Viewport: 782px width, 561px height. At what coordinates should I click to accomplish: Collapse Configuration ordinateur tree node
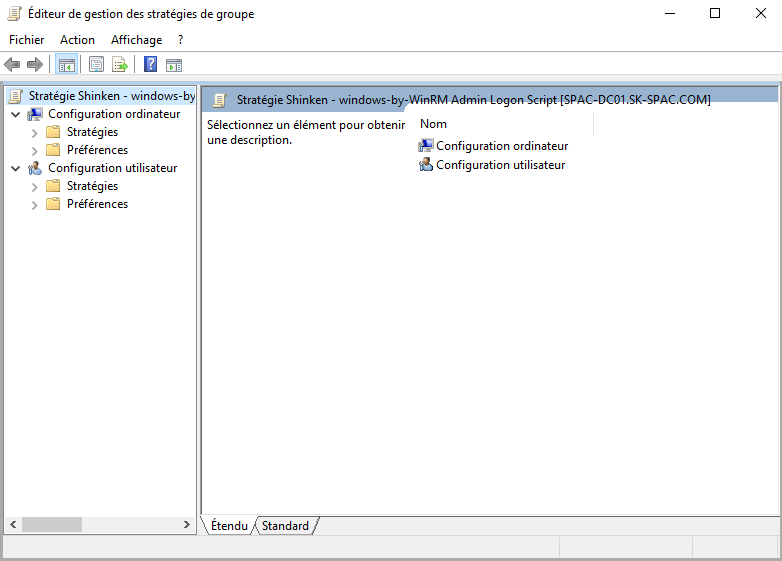coord(15,114)
